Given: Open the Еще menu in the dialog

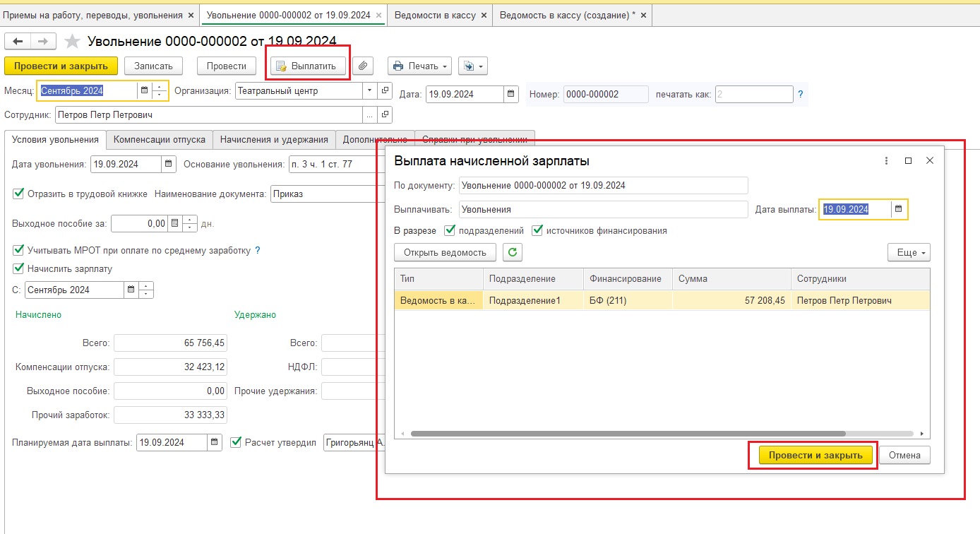Looking at the screenshot, I should pyautogui.click(x=909, y=252).
